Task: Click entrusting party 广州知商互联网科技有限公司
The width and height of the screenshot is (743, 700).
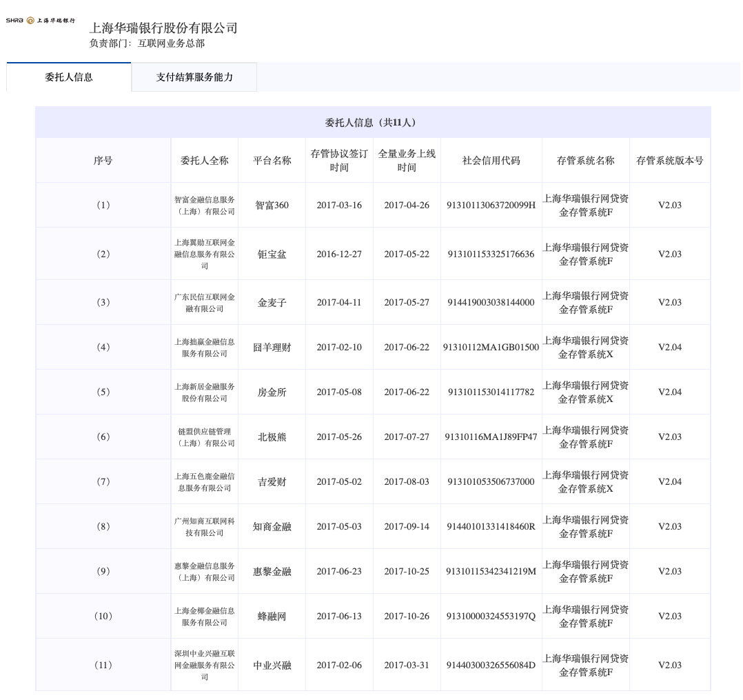Action: click(x=204, y=527)
